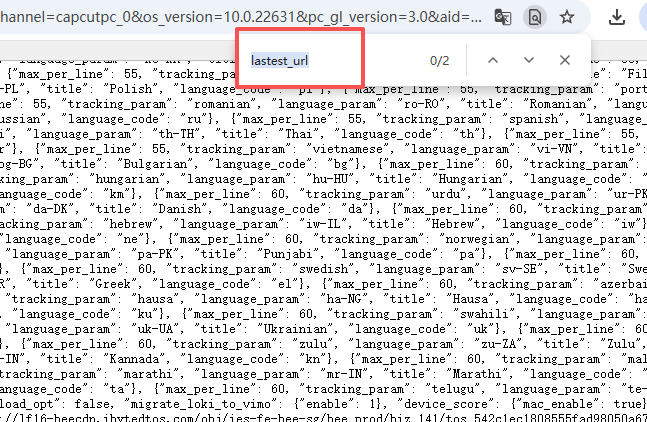The image size is (647, 422).
Task: Click the URL text in the address bar
Action: coord(241,17)
